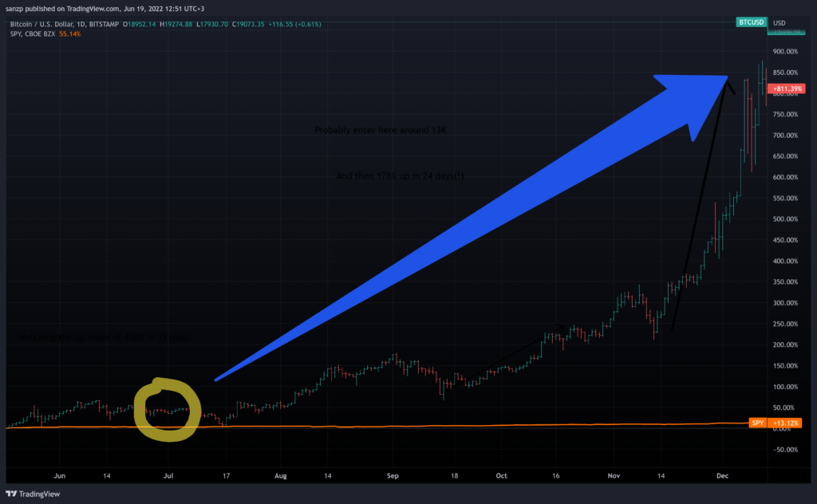This screenshot has width=817, height=504.
Task: Click the 55.14% SPY legend value
Action: point(70,33)
